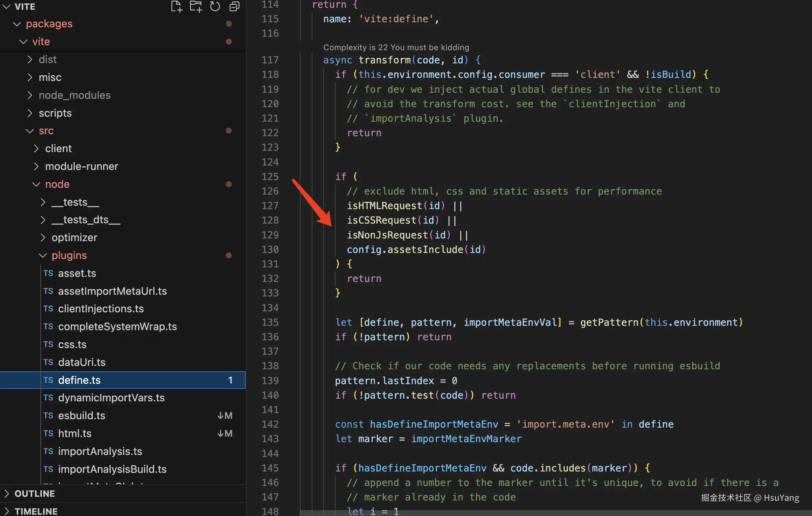The width and height of the screenshot is (812, 516).
Task: Click the New Folder icon in explorer header
Action: 195,6
